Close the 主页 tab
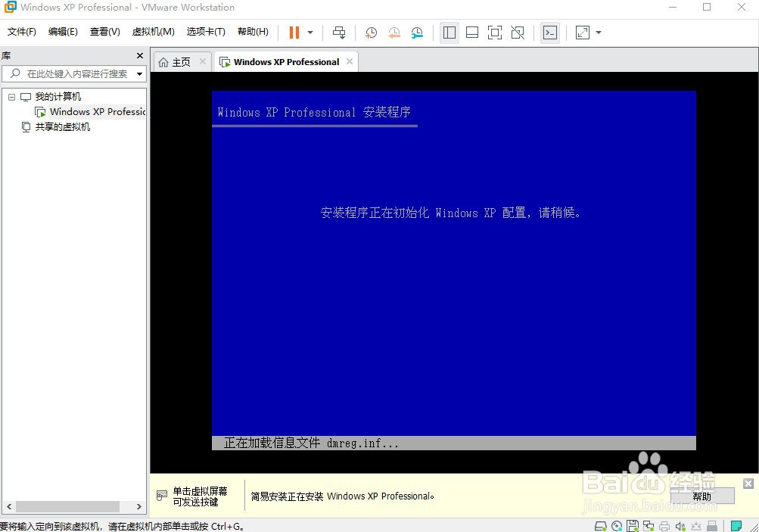Image resolution: width=759 pixels, height=532 pixels. 203,61
